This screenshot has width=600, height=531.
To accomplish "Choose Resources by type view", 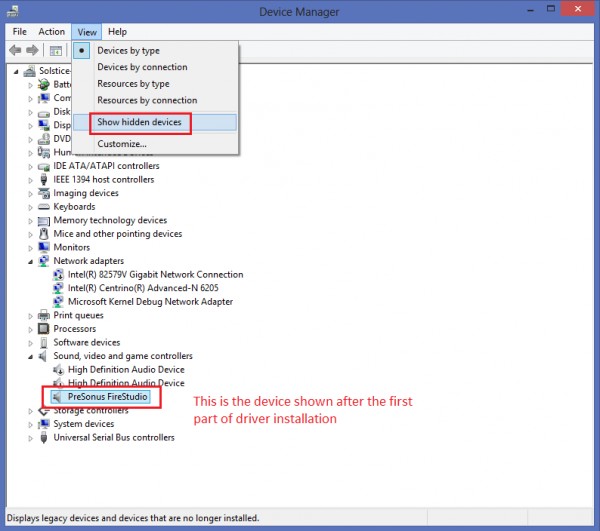I will pyautogui.click(x=154, y=84).
